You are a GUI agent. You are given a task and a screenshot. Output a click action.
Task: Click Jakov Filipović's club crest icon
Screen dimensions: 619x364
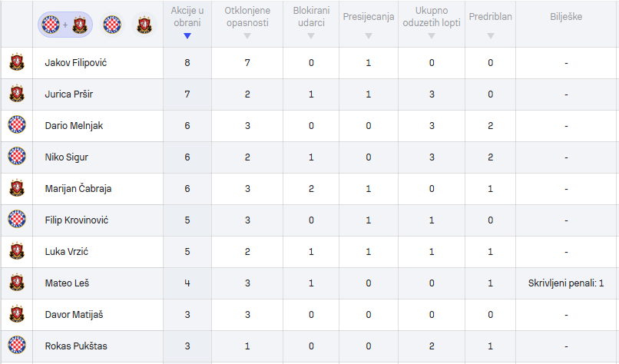(x=17, y=62)
